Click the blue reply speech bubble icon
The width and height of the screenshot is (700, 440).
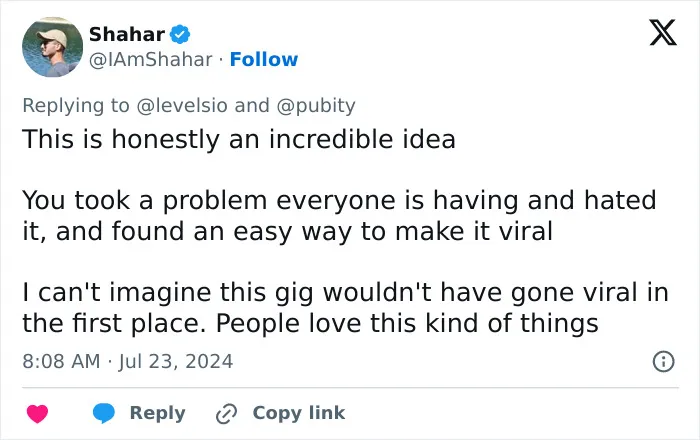click(x=104, y=413)
